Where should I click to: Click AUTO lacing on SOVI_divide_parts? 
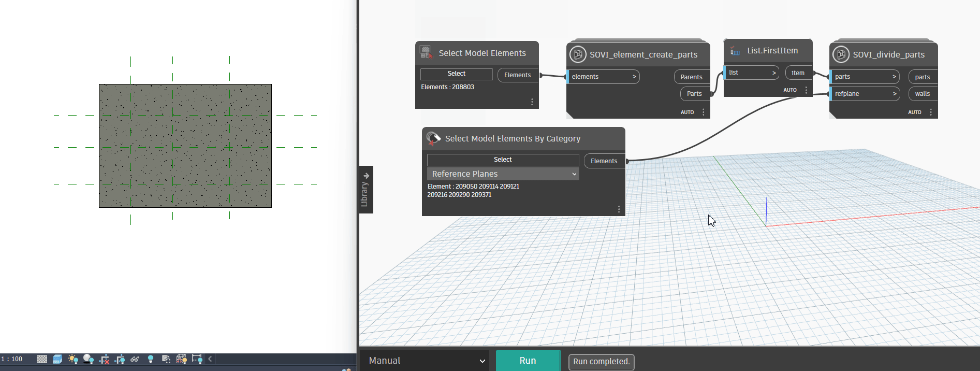pos(915,112)
